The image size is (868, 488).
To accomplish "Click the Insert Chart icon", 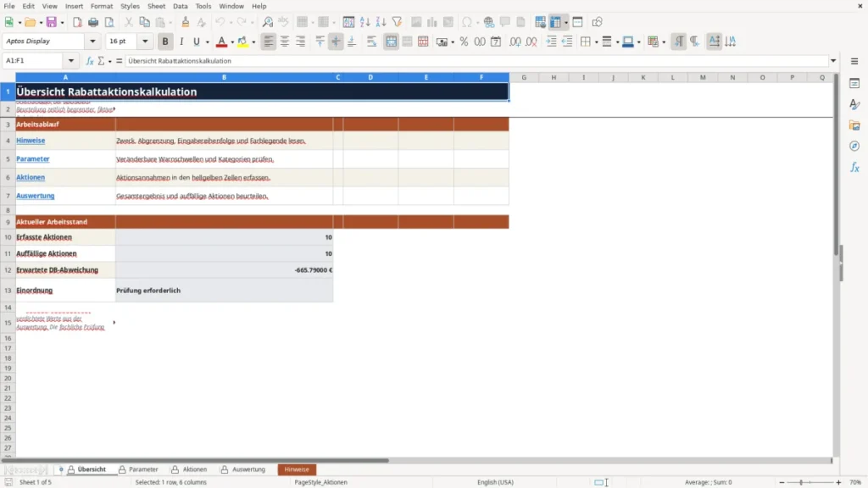I will (431, 22).
